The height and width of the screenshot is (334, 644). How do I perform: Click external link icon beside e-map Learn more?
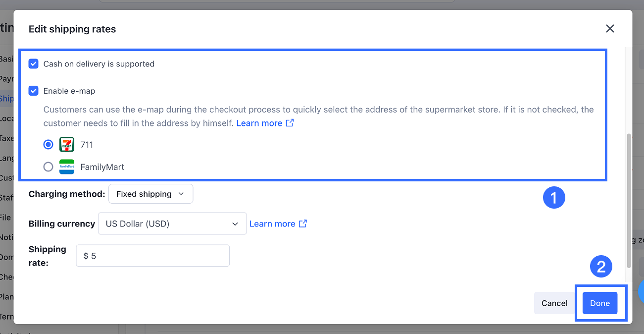290,123
